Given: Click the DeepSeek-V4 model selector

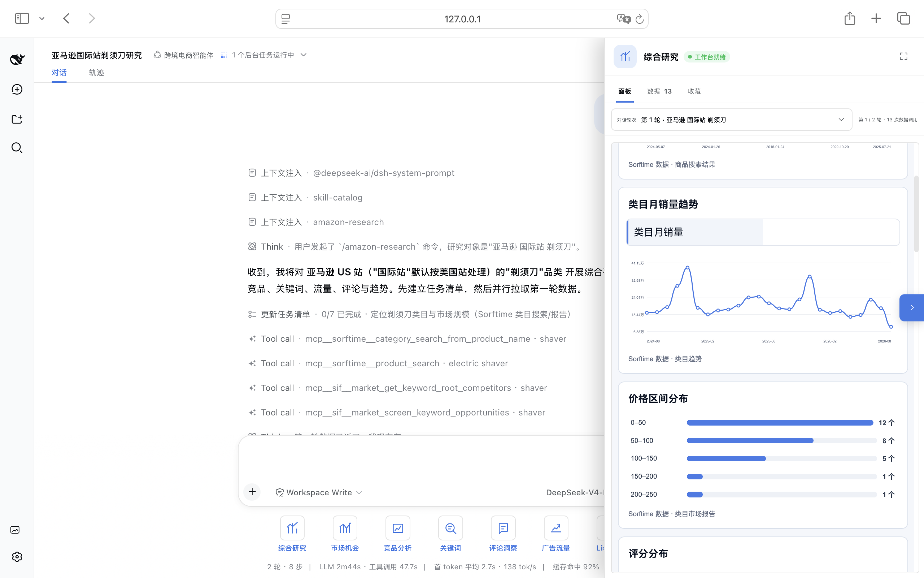Looking at the screenshot, I should (575, 492).
